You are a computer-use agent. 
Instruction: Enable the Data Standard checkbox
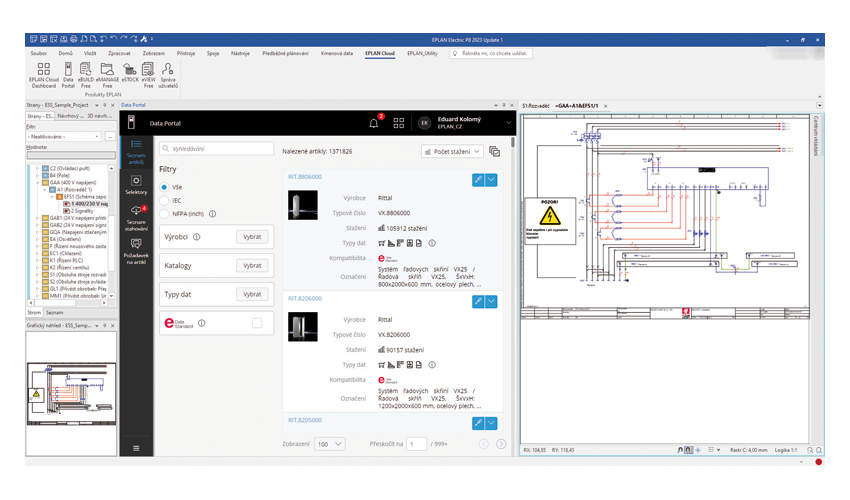pyautogui.click(x=257, y=323)
